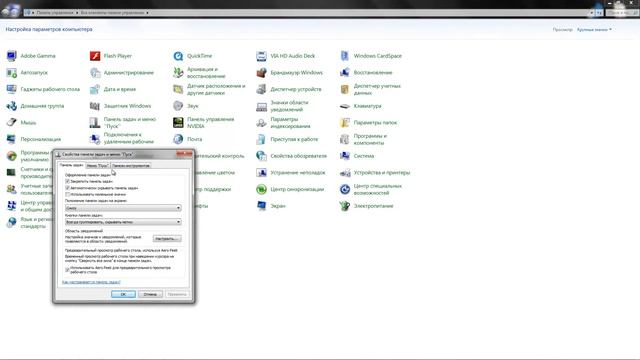Image resolution: width=640 pixels, height=360 pixels.
Task: Open the taskbar customization help link
Action: [x=91, y=282]
